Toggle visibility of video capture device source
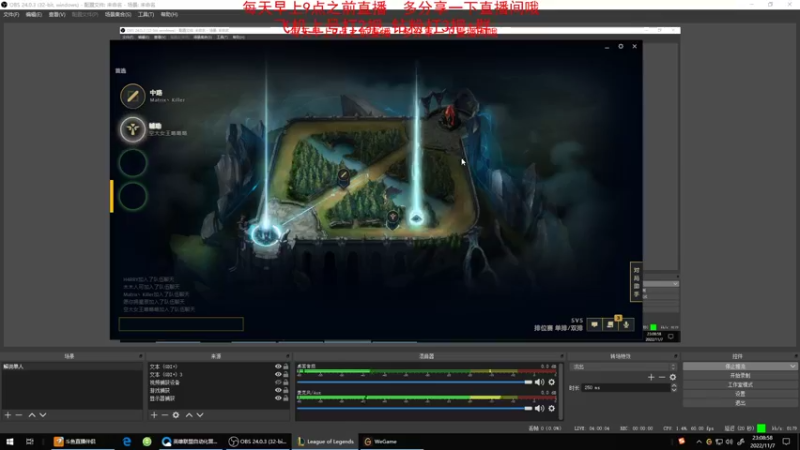The height and width of the screenshot is (450, 800). coord(278,383)
